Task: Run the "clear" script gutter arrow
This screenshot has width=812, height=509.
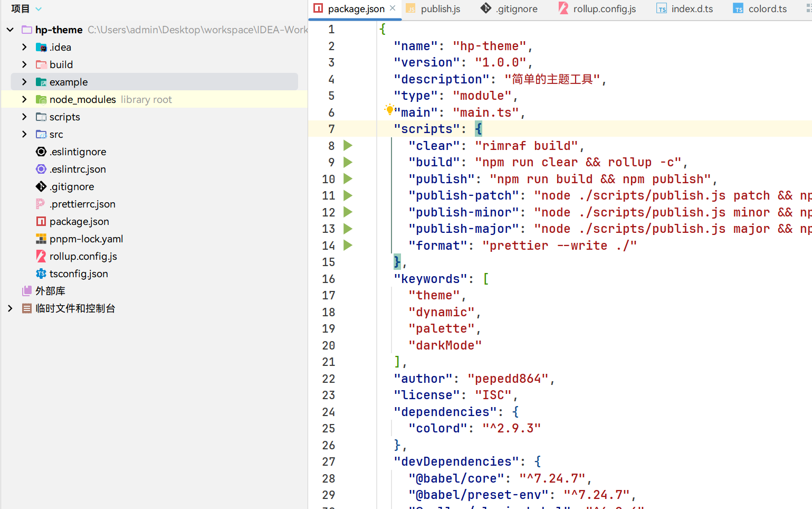Action: tap(348, 145)
